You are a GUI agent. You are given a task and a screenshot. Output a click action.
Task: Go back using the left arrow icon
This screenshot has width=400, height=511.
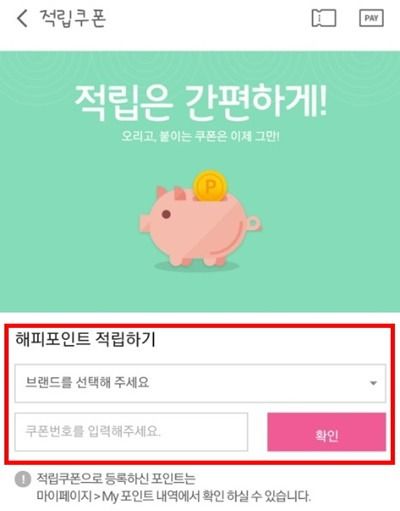tap(22, 18)
